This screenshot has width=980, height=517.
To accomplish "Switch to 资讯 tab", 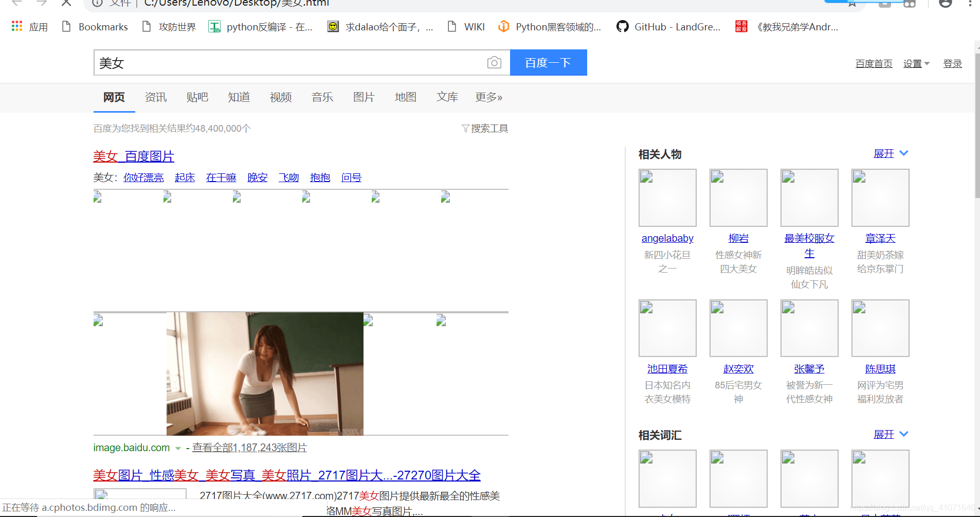I will point(156,97).
